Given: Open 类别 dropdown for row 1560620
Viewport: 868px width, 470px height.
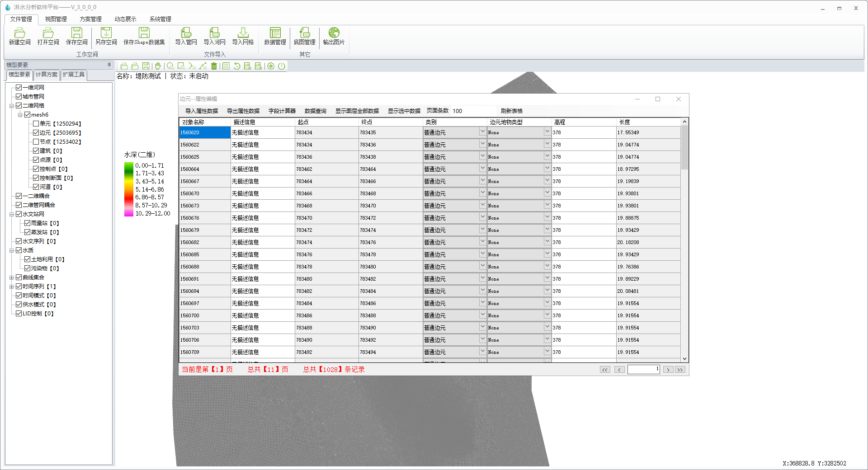Looking at the screenshot, I should pyautogui.click(x=482, y=132).
